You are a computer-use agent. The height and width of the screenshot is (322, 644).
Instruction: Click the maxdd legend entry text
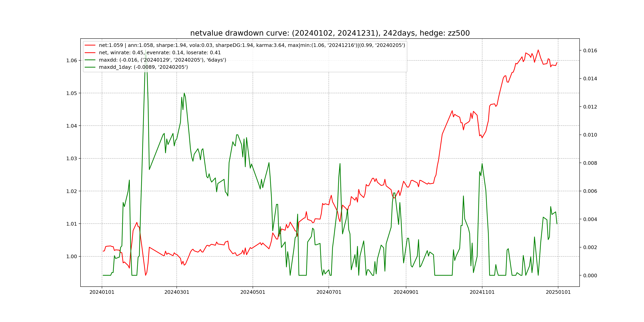(x=163, y=60)
